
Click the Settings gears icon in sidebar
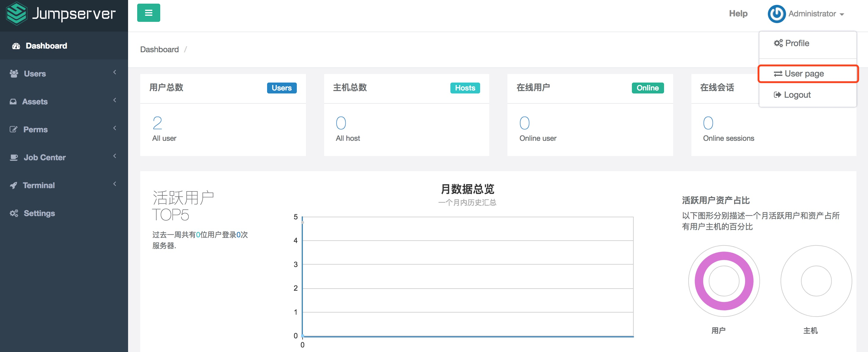(x=14, y=213)
